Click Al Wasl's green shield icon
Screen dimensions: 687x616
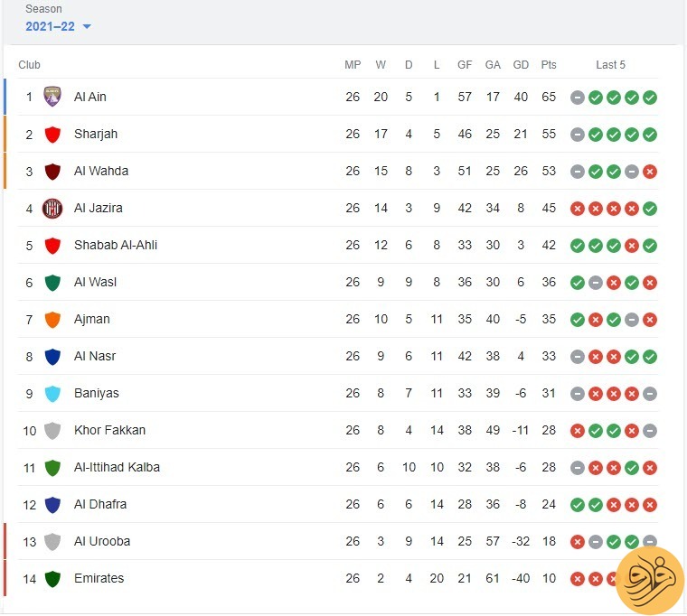click(x=52, y=283)
